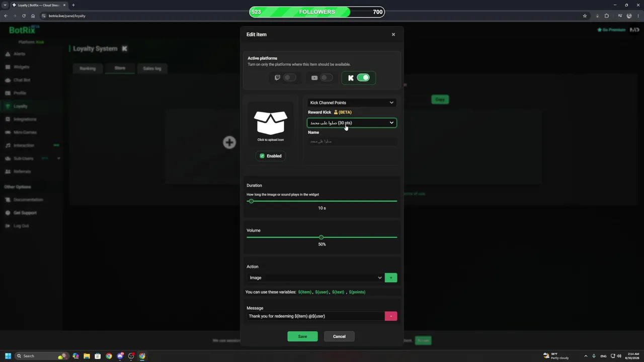The height and width of the screenshot is (362, 644).
Task: Open the Reward Kick selection dropdown
Action: pos(352,123)
